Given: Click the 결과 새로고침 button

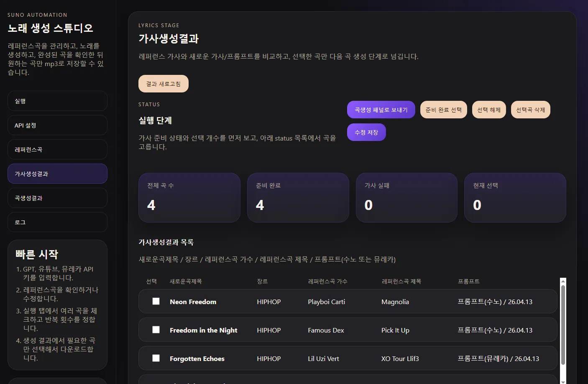Looking at the screenshot, I should pos(163,84).
